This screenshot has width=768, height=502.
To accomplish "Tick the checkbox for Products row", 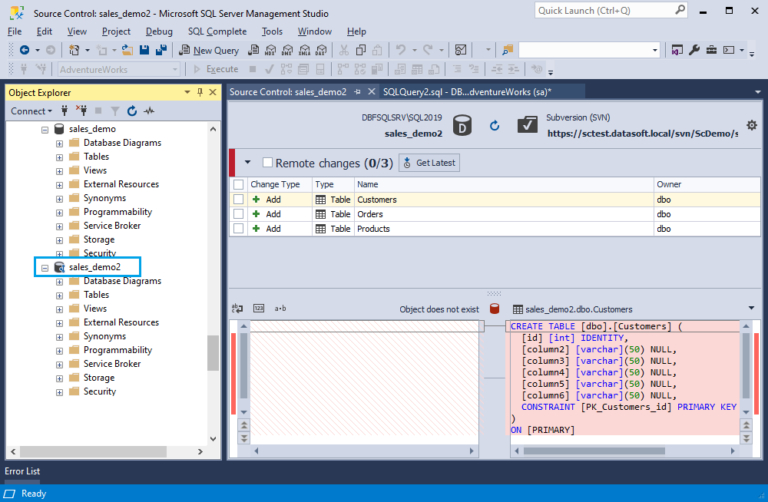I will (x=238, y=228).
